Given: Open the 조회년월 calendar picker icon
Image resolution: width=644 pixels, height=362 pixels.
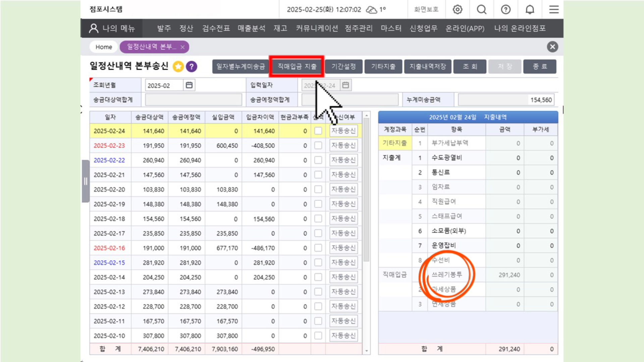Looking at the screenshot, I should 189,85.
